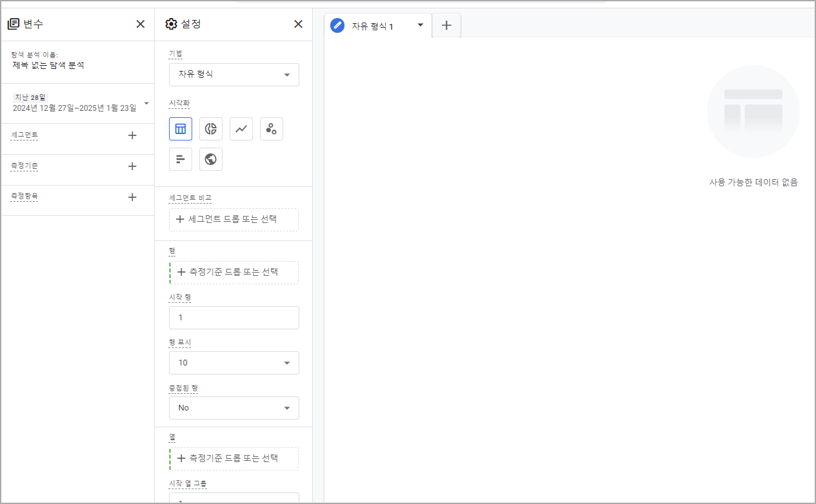Select the donut chart visualization

pos(210,128)
